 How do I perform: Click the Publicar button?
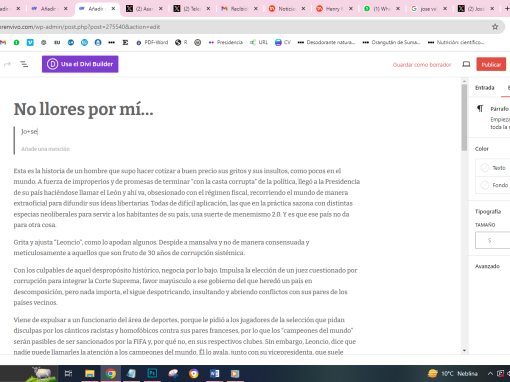click(491, 64)
